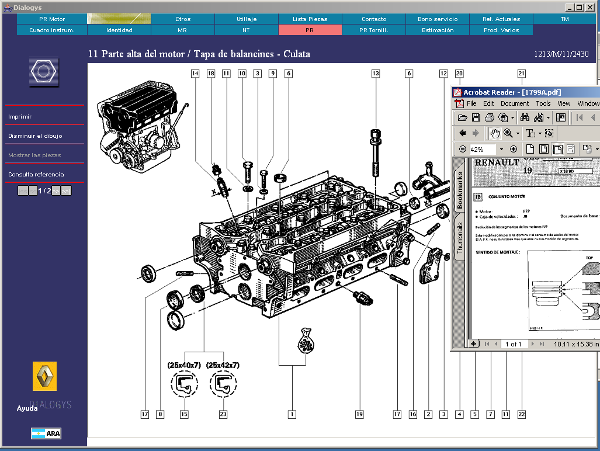
Task: Click the Search binoculars icon in Acrobat Reader
Action: (x=539, y=118)
